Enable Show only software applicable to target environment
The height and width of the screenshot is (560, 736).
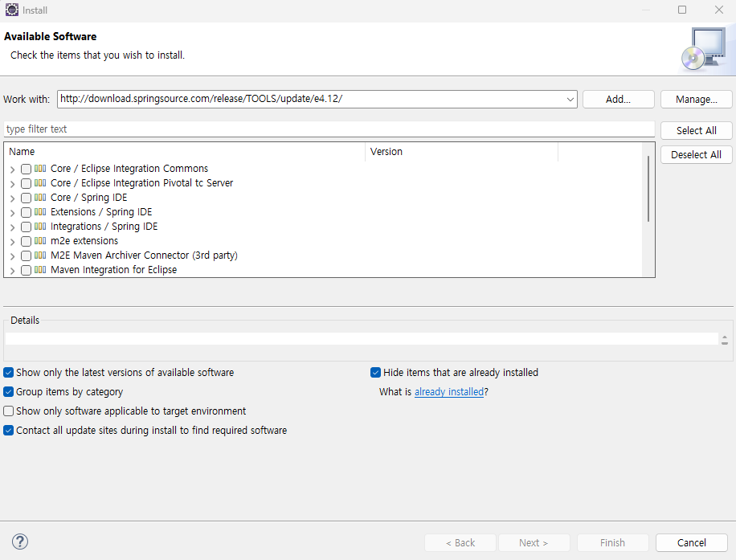pyautogui.click(x=9, y=411)
